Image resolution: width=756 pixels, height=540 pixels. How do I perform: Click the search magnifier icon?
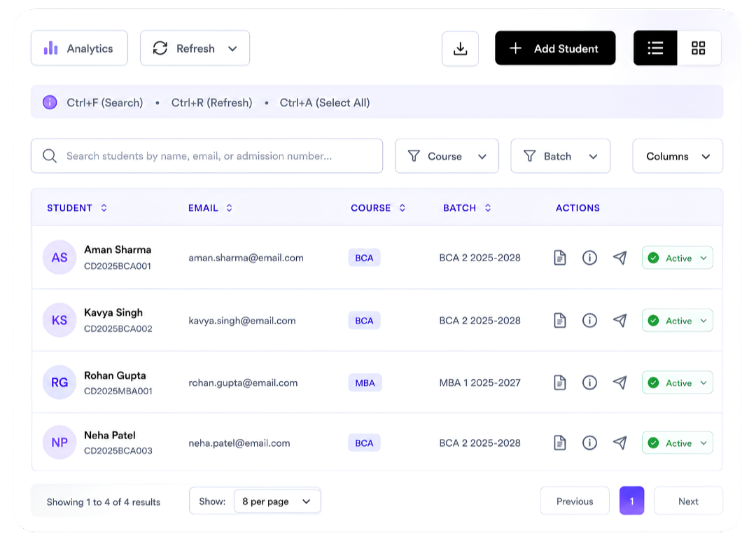50,156
